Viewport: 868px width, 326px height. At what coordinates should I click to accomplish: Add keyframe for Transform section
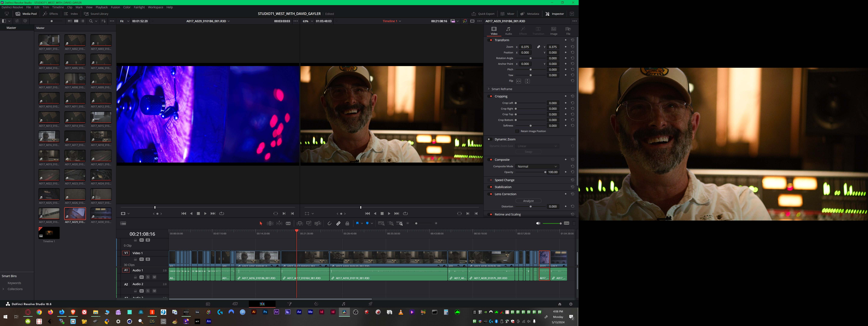(565, 40)
